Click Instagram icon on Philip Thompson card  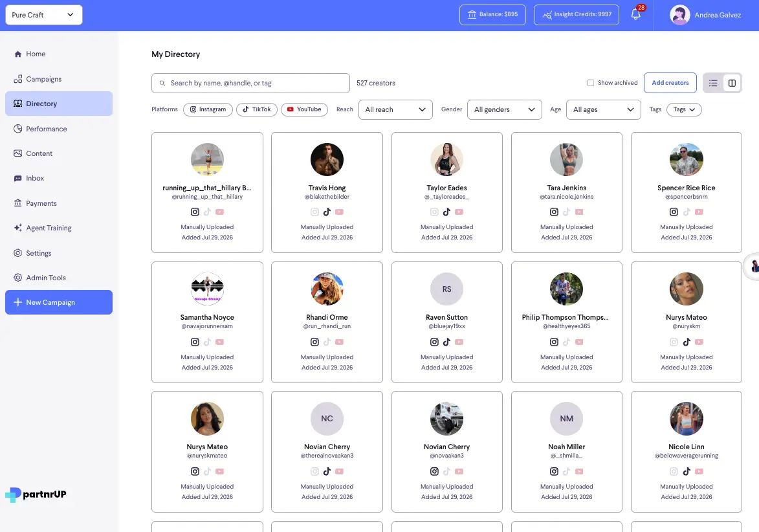[x=555, y=342]
